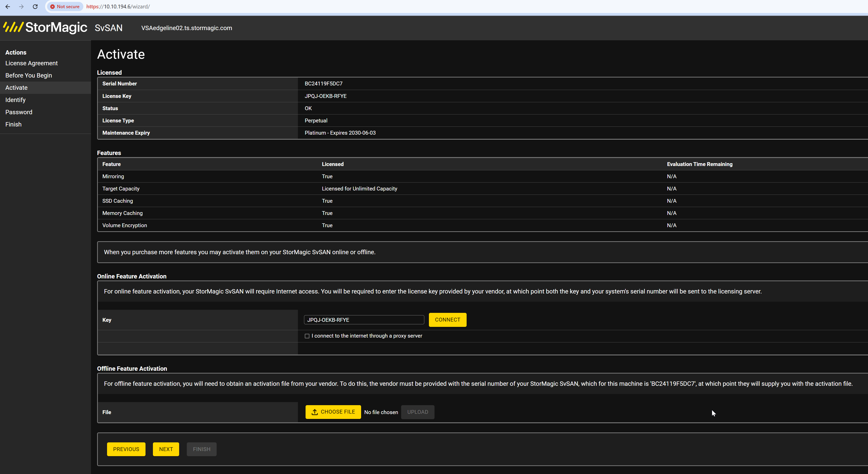Click the Volume Encryption feature name
The height and width of the screenshot is (474, 868).
[x=125, y=226]
